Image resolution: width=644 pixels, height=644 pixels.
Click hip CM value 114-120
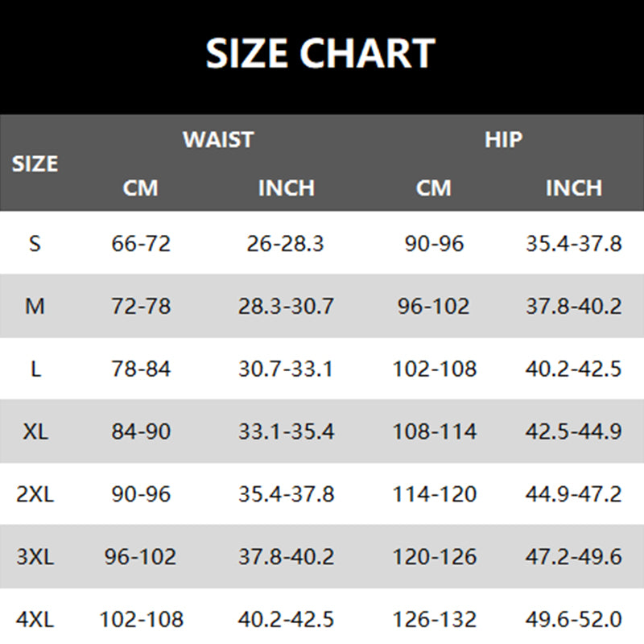[435, 493]
